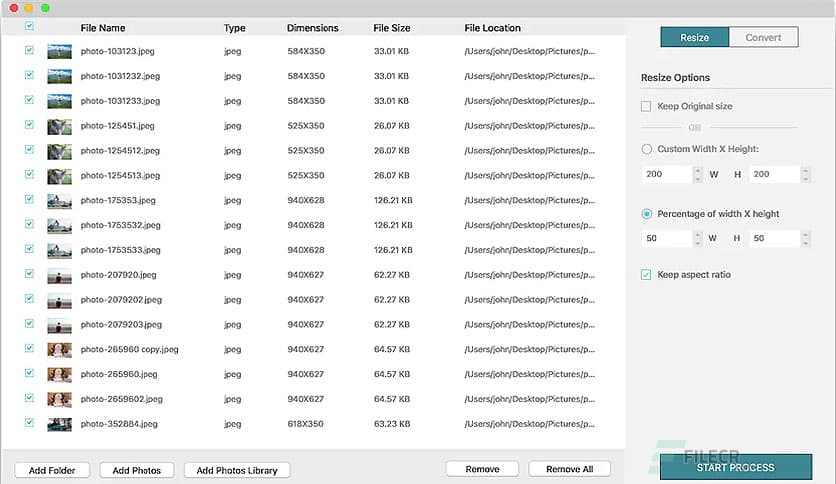836x484 pixels.
Task: Click stepper arrows on custom width field
Action: (x=697, y=174)
